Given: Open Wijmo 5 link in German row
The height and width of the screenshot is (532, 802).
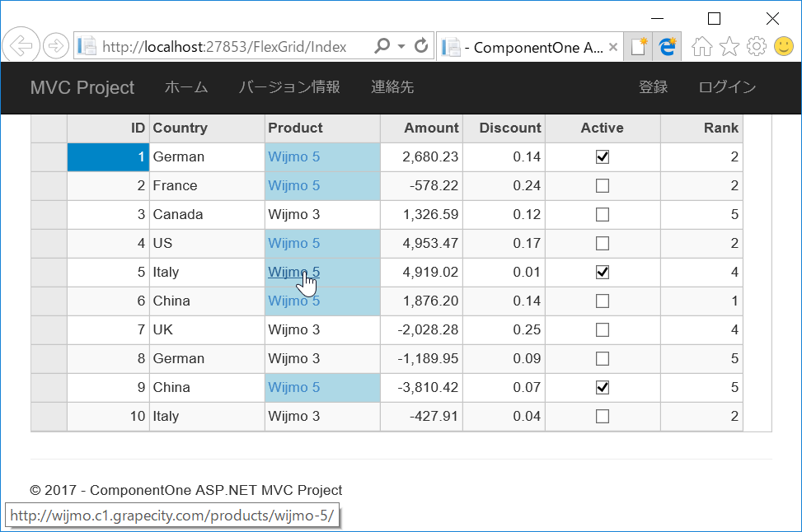Looking at the screenshot, I should 293,157.
